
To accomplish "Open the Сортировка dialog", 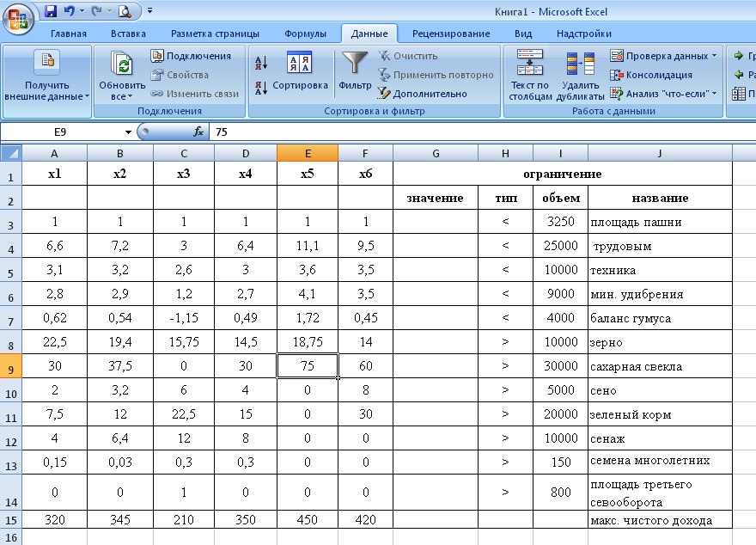I will pos(300,71).
